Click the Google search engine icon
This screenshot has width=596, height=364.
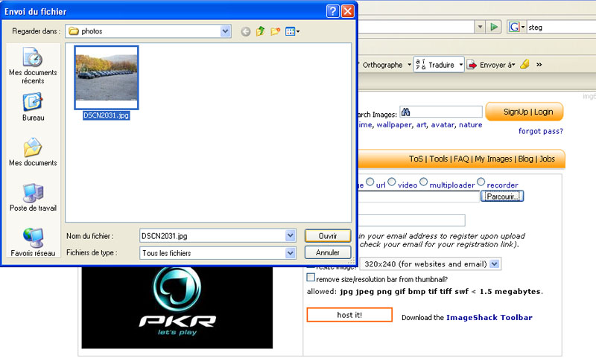pos(514,27)
